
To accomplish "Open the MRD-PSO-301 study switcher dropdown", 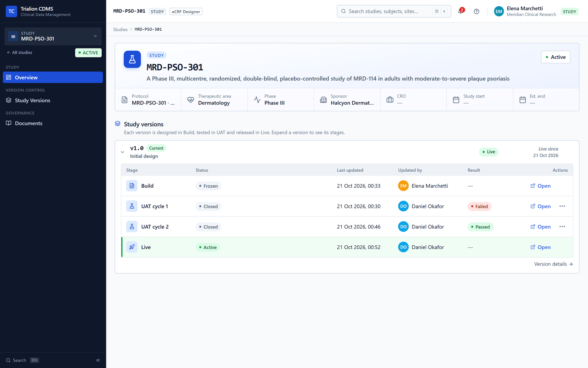I will click(x=53, y=36).
